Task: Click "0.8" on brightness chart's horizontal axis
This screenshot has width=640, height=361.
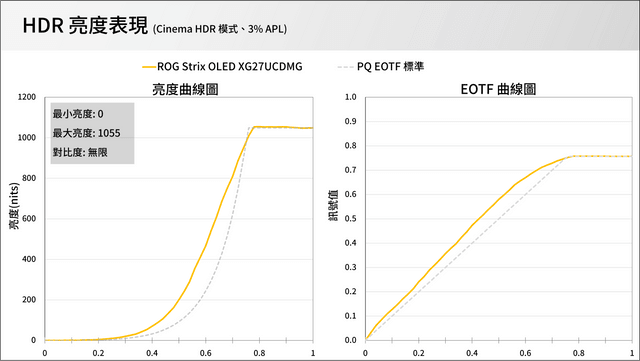Action: [x=260, y=353]
